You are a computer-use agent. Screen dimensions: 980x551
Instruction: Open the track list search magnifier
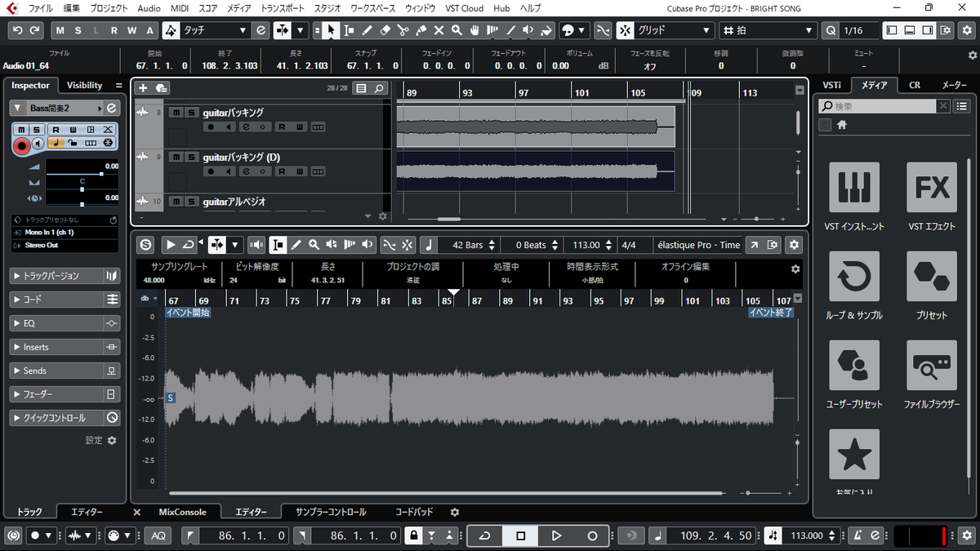point(379,88)
